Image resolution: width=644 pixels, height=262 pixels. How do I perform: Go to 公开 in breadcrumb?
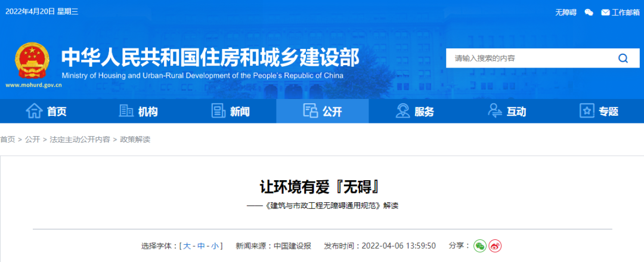32,140
